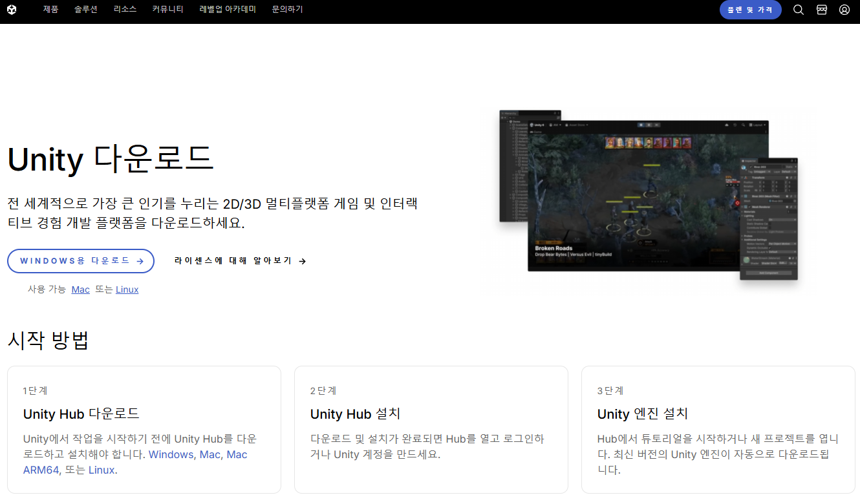This screenshot has height=504, width=860.
Task: Open the 레벨업 아카데미 menu item
Action: [228, 10]
